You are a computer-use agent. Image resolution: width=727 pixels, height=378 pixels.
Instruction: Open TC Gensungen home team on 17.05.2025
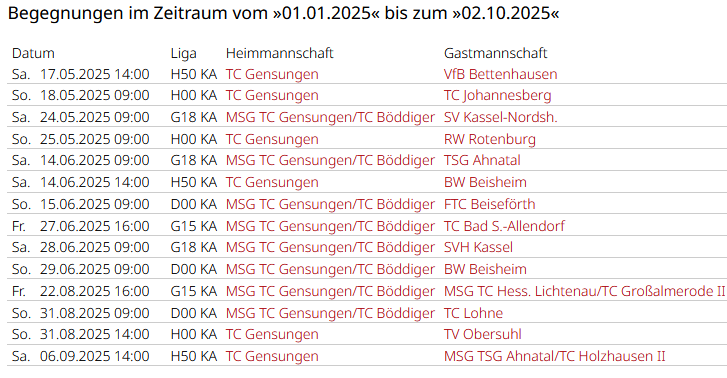(x=272, y=74)
